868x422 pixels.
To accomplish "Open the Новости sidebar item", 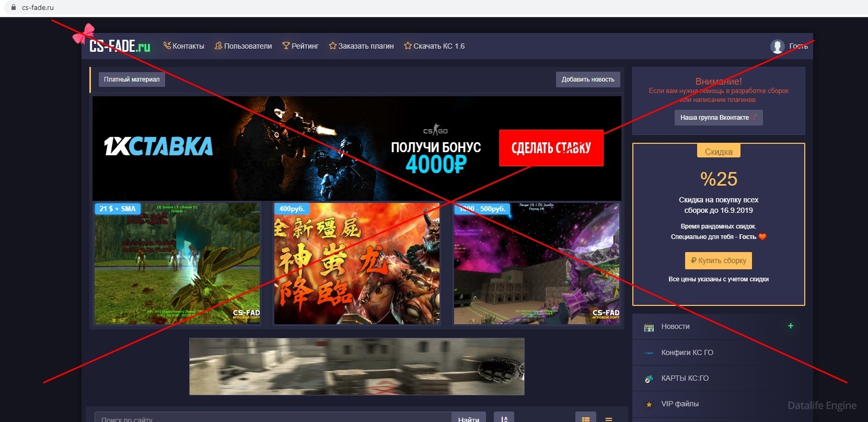I will pos(719,327).
